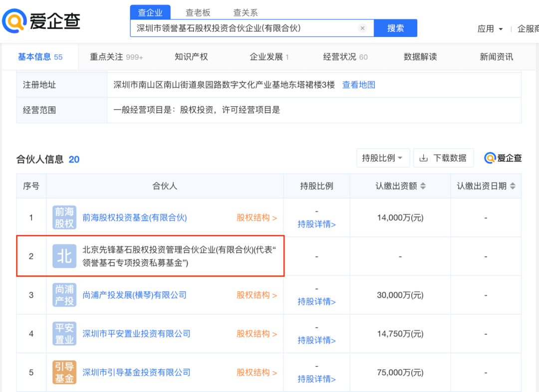
Task: Switch to the 查老板 search tab
Action: (x=198, y=12)
